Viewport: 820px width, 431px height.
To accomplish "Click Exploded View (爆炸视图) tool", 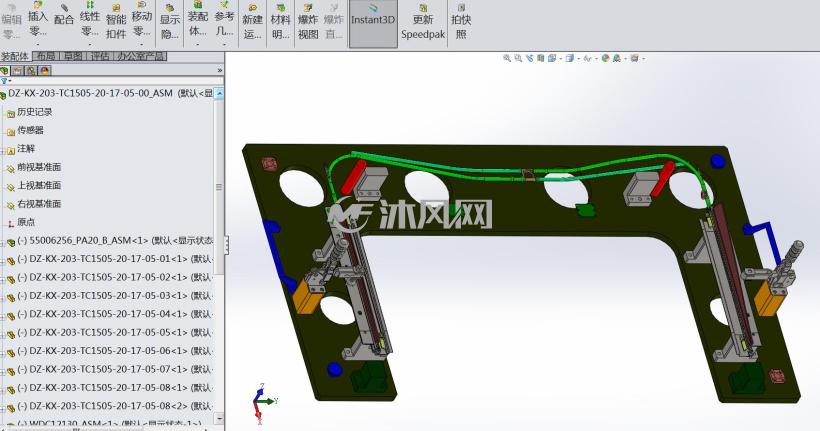I will [x=308, y=21].
